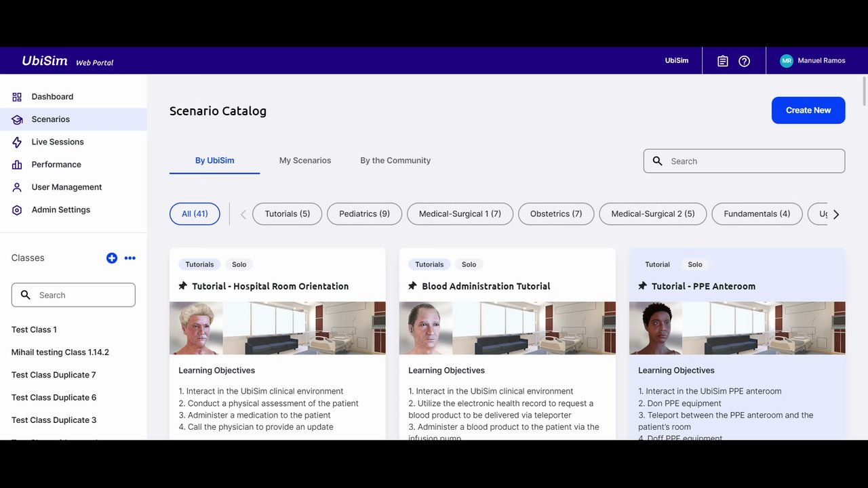Viewport: 868px width, 488px height.
Task: Click Solo tag on Blood Administration card
Action: (x=469, y=264)
